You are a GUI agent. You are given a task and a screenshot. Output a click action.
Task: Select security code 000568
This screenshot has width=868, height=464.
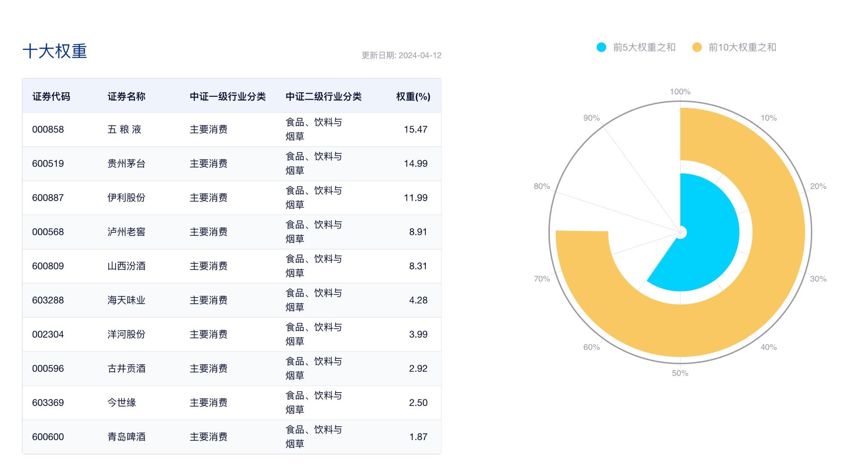click(x=48, y=232)
